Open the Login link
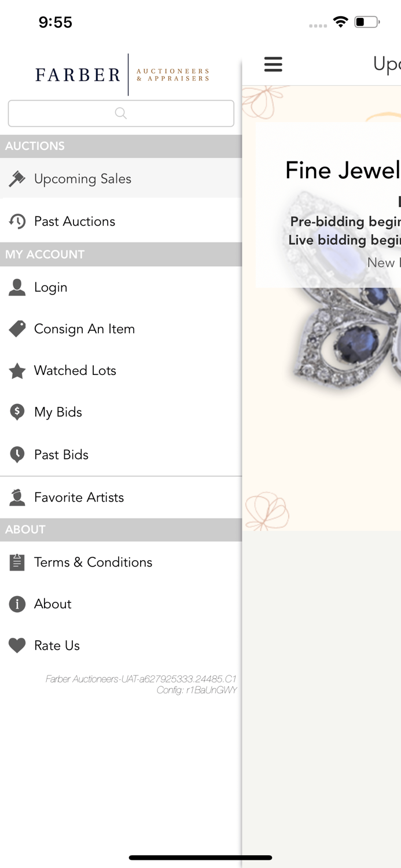The width and height of the screenshot is (401, 868). pos(51,287)
